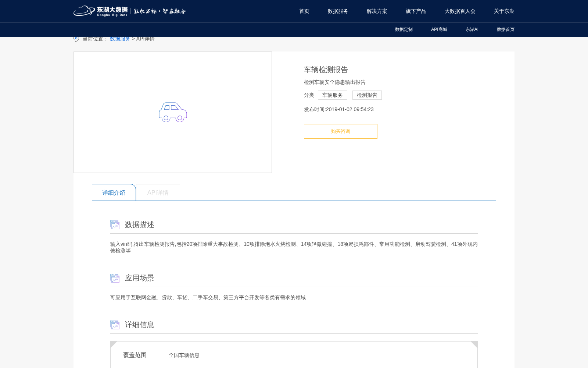
Task: Click the API详情 breadcrumb text
Action: [x=146, y=39]
